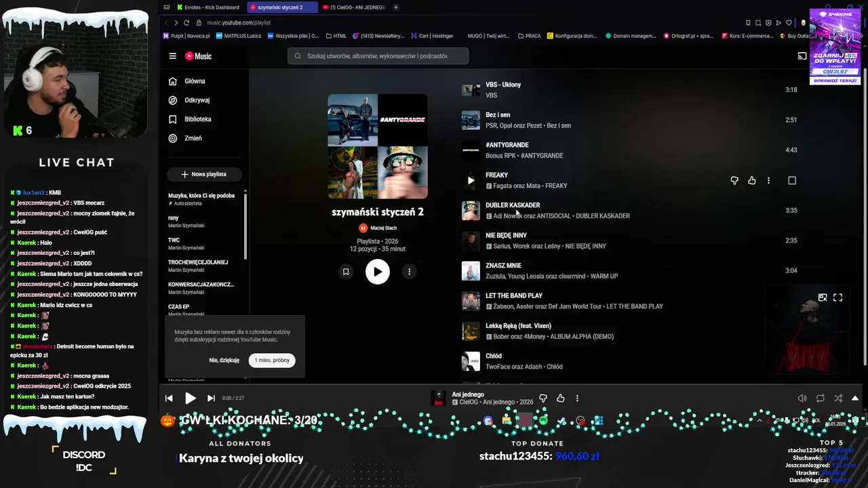Skip to next track in player bar
Image resolution: width=868 pixels, height=488 pixels.
click(211, 399)
